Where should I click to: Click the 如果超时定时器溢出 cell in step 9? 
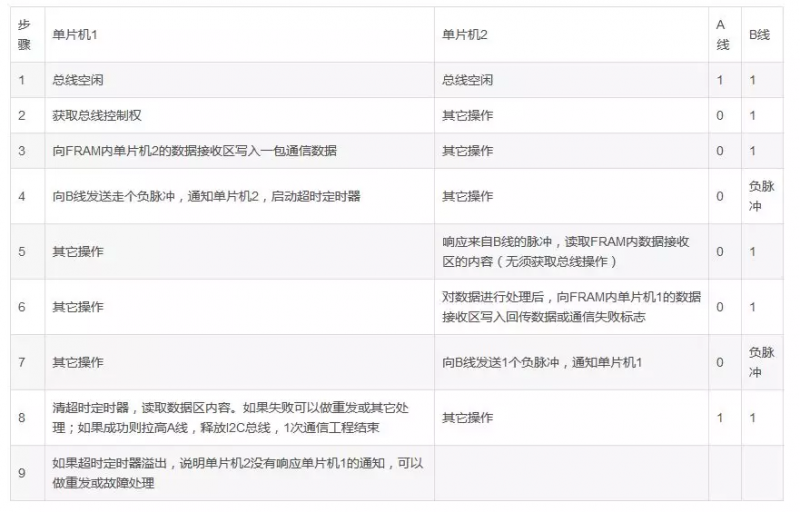pos(238,472)
